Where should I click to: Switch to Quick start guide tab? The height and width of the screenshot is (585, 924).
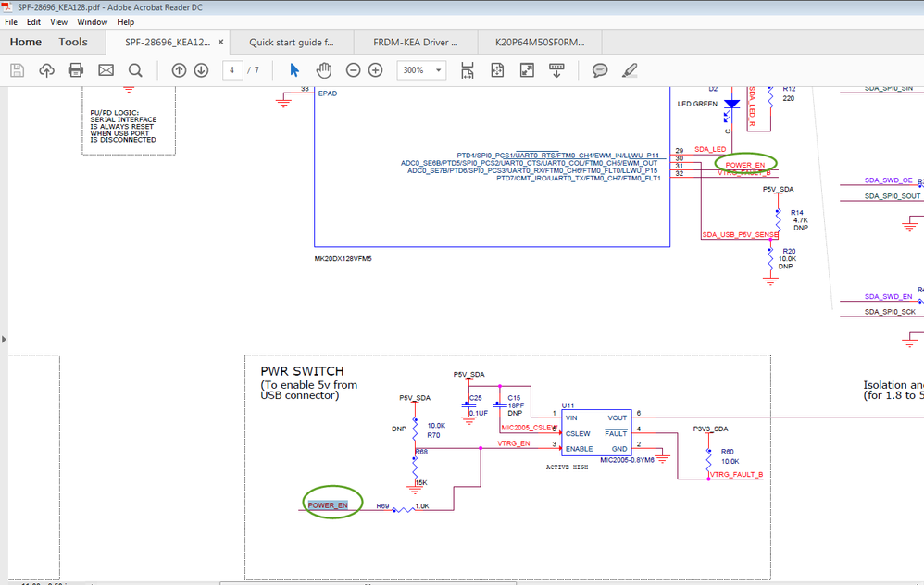[x=292, y=43]
